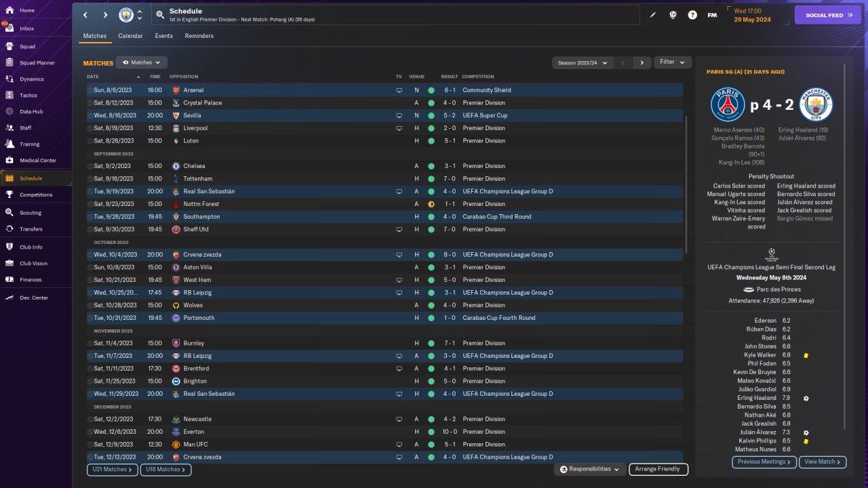Open the Data Hub icon
Screen dimensions: 868x488
tap(9, 112)
